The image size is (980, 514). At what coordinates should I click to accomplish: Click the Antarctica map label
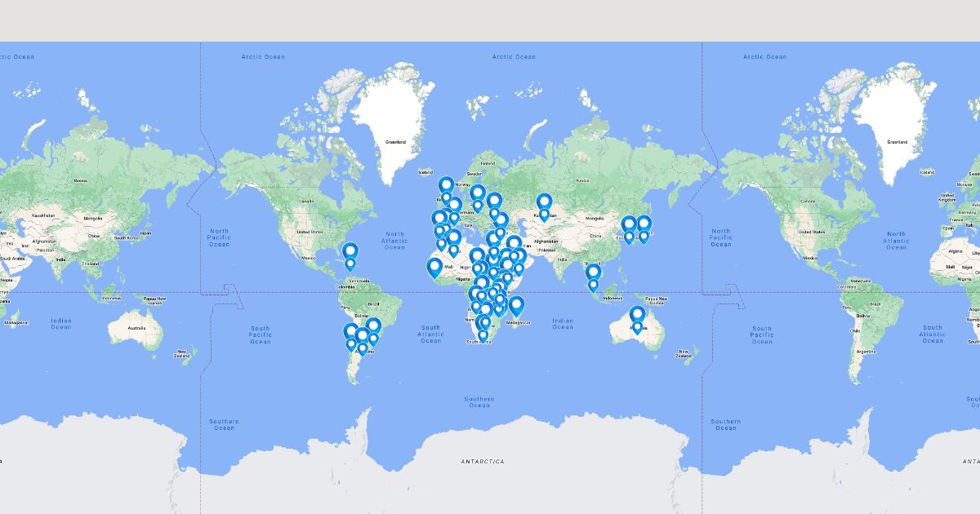483,462
